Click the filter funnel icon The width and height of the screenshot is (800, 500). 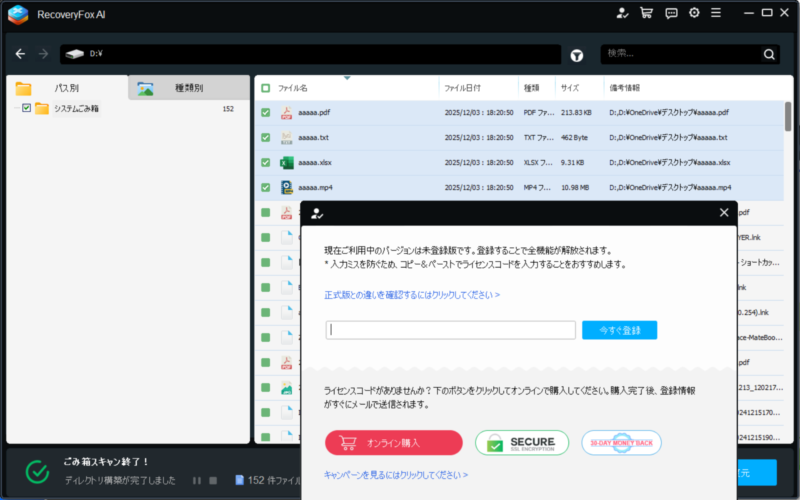[x=577, y=55]
